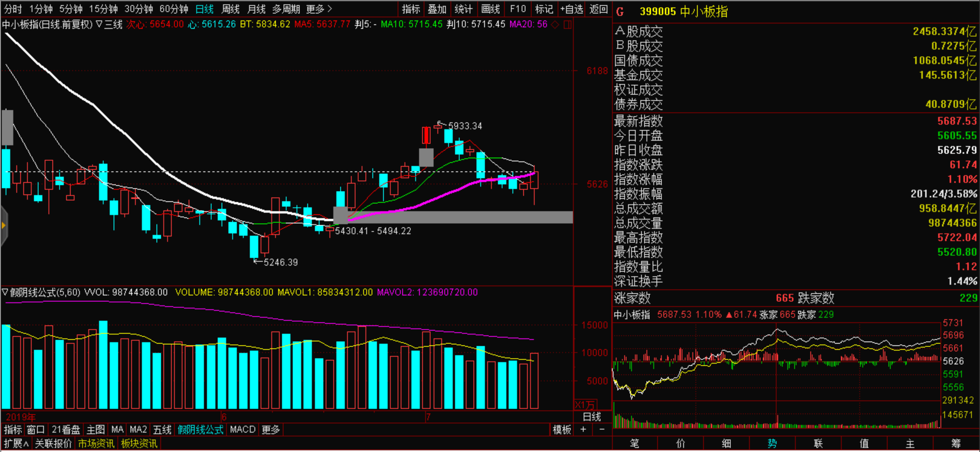Image resolution: width=980 pixels, height=452 pixels.
Task: Add stock via +自选 button
Action: tap(571, 9)
